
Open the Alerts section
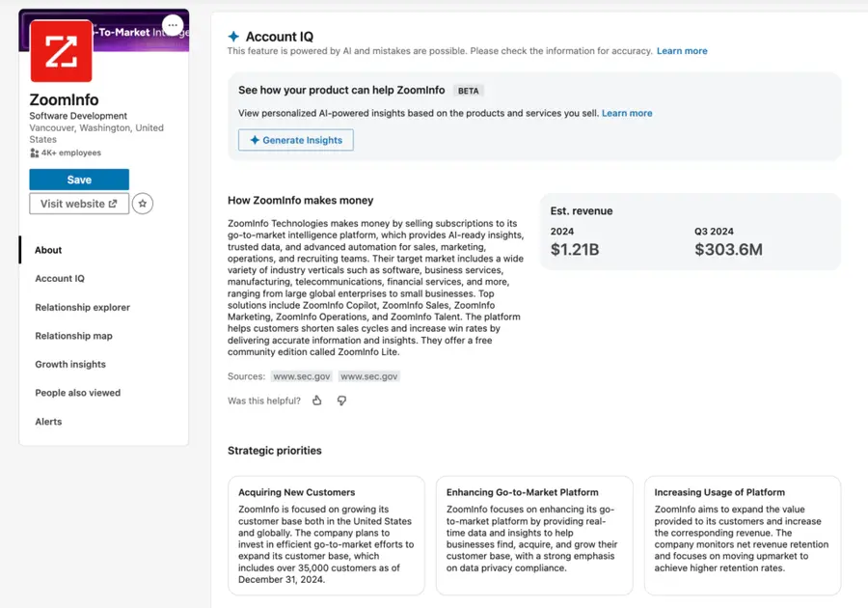coord(47,421)
